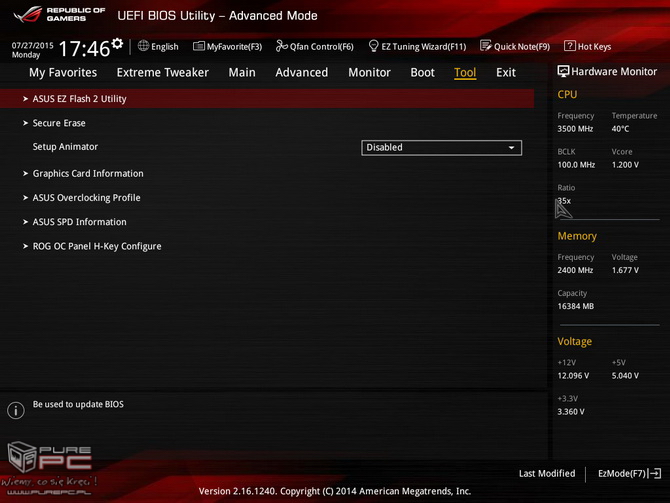
Task: Click the 17:46 clock display
Action: (84, 48)
